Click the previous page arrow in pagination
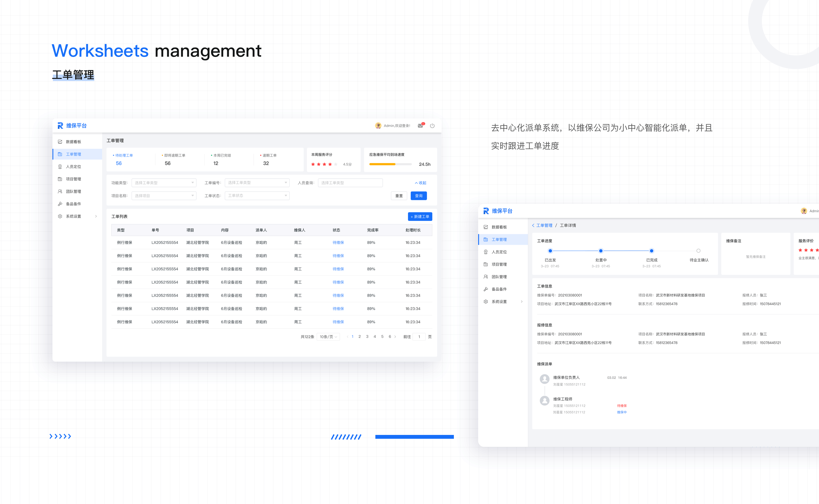819x504 pixels. pos(347,337)
